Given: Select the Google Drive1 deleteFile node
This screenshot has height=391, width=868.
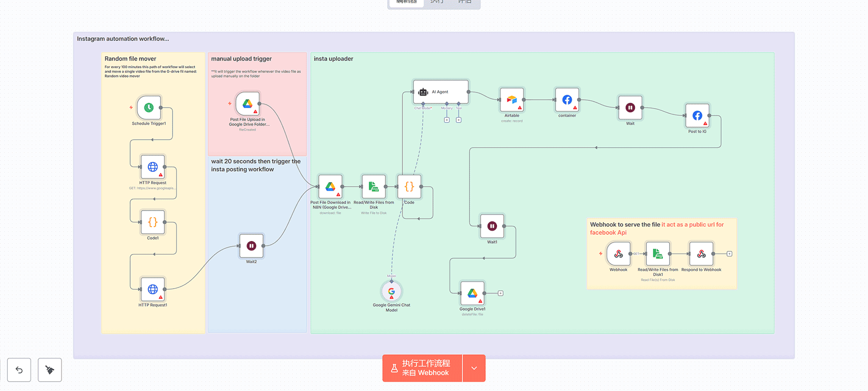Looking at the screenshot, I should click(x=472, y=293).
